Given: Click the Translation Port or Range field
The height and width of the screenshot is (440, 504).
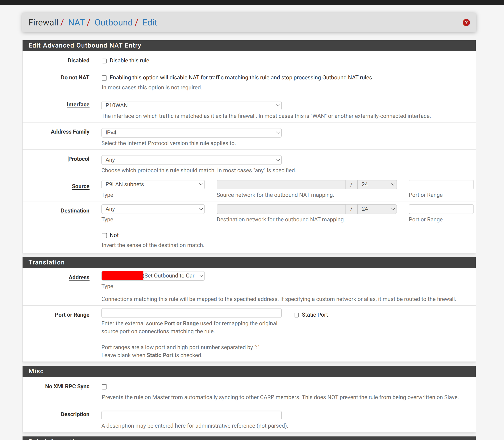Looking at the screenshot, I should pyautogui.click(x=191, y=313).
